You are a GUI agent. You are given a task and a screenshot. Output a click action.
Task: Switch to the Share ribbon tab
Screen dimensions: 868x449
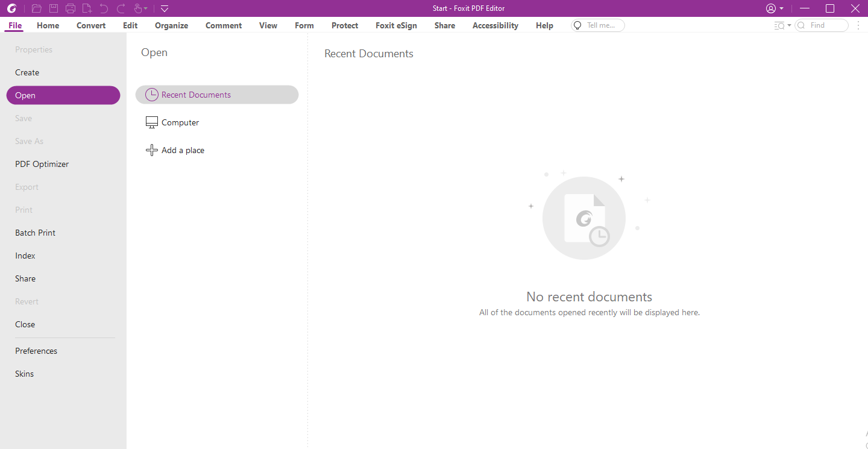pos(445,25)
